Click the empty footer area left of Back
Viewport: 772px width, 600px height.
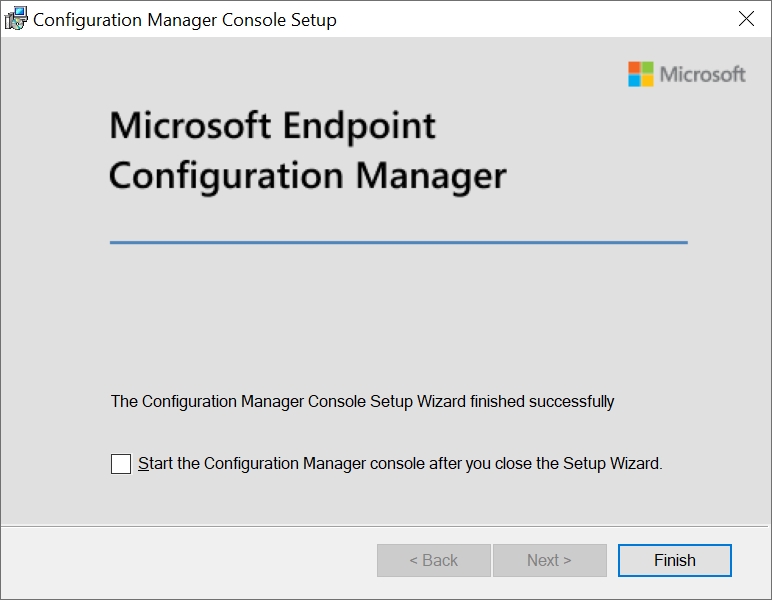coord(190,561)
